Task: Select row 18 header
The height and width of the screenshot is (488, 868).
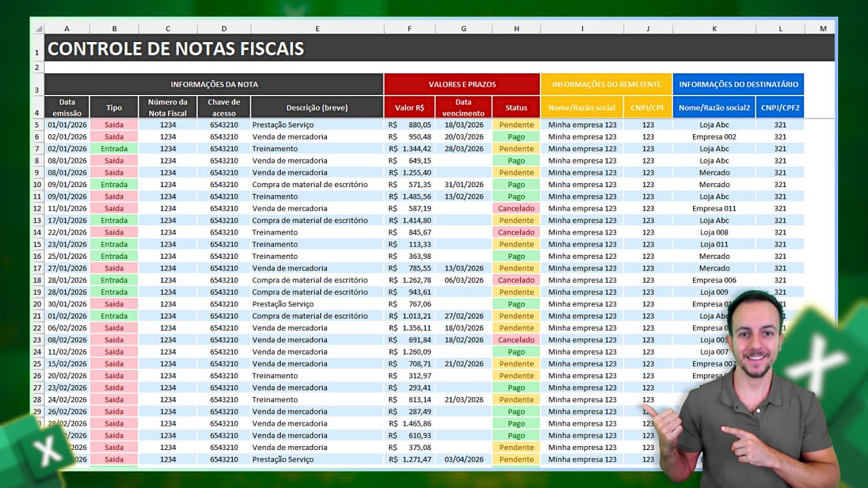Action: coord(37,280)
